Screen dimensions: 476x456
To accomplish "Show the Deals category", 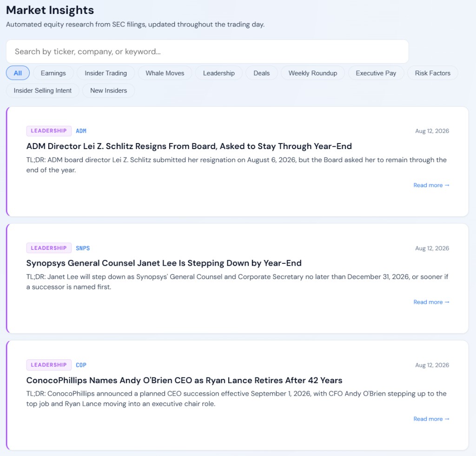I will [x=262, y=73].
